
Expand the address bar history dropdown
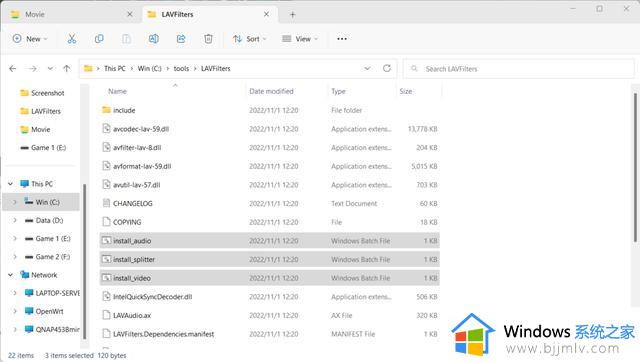(367, 68)
